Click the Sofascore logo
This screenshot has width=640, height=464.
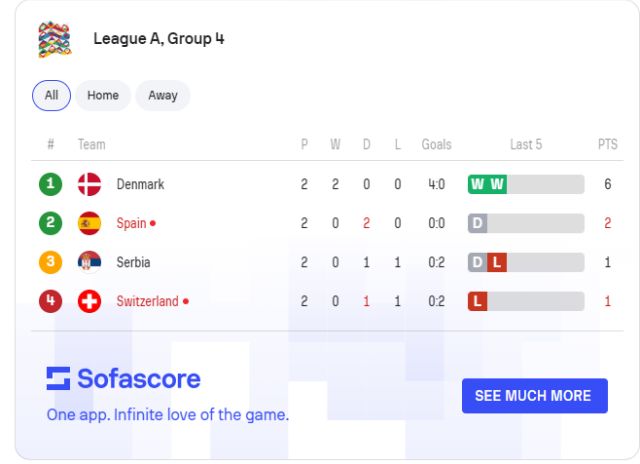click(x=123, y=378)
